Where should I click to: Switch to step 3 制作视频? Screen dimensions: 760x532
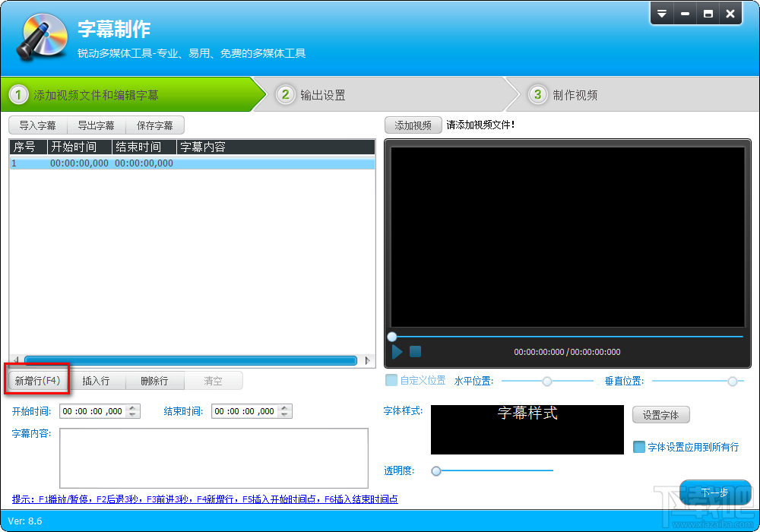coord(574,94)
